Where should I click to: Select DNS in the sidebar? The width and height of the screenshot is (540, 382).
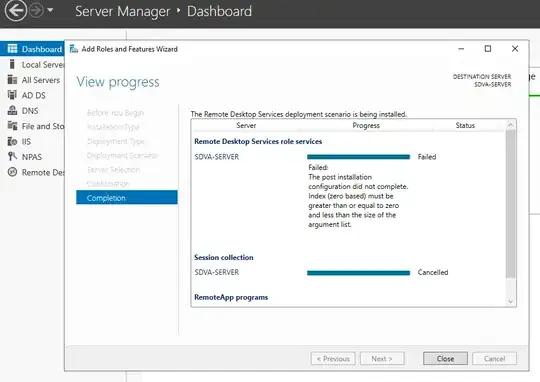(x=30, y=111)
